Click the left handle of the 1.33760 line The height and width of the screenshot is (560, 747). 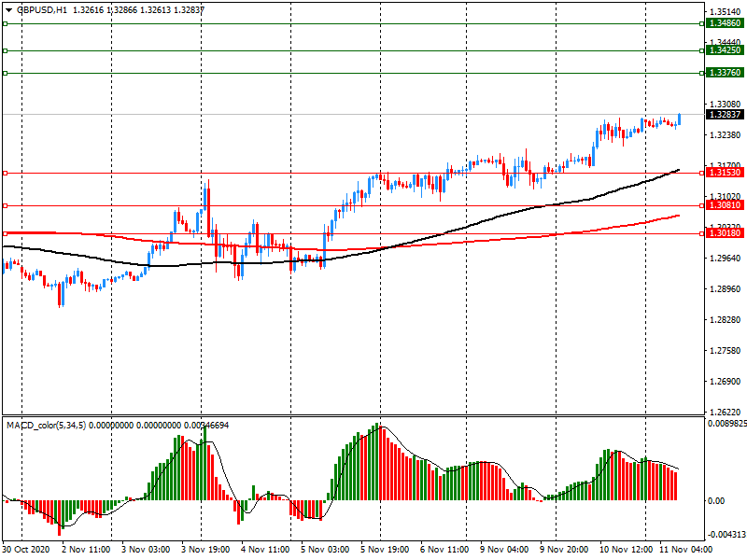click(x=5, y=73)
